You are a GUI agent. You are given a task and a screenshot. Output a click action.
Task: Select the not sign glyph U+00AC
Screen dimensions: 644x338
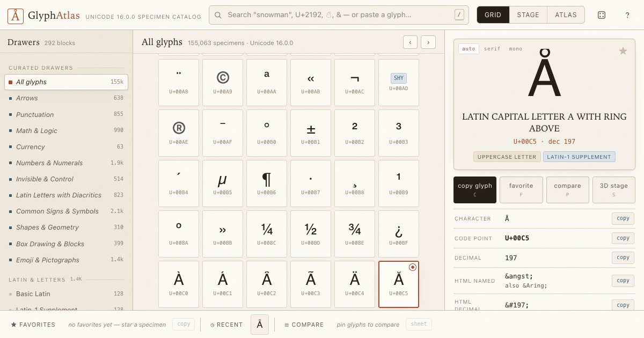pyautogui.click(x=355, y=82)
